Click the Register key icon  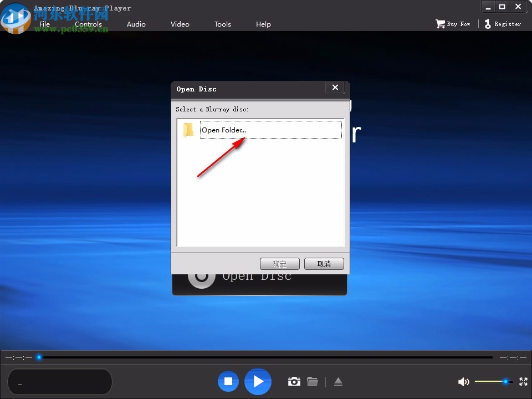(x=488, y=24)
